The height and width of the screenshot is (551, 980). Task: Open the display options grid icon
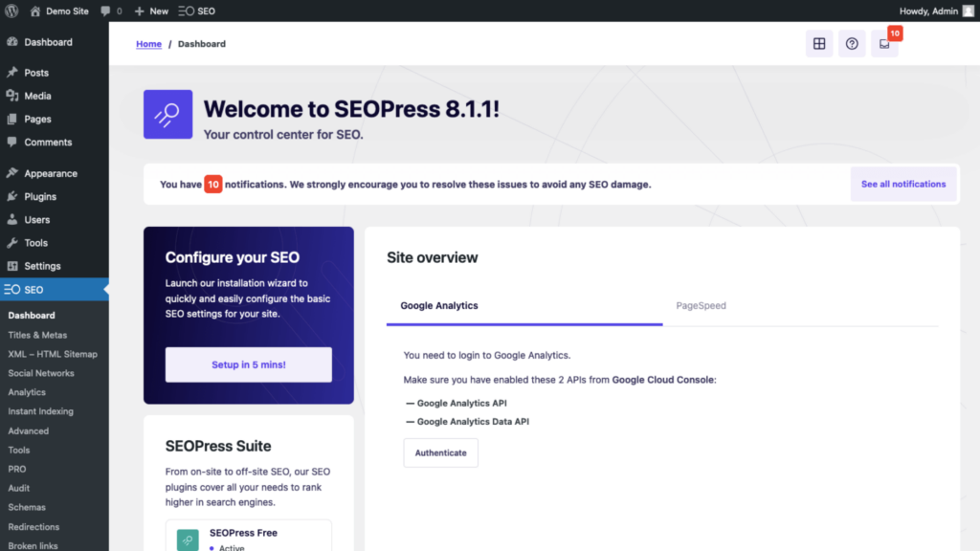pos(819,44)
